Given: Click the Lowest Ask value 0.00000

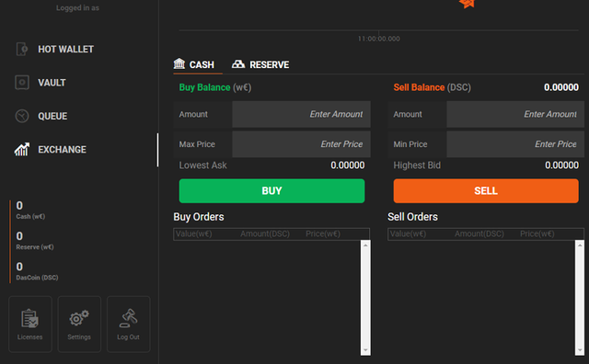Looking at the screenshot, I should (x=348, y=165).
